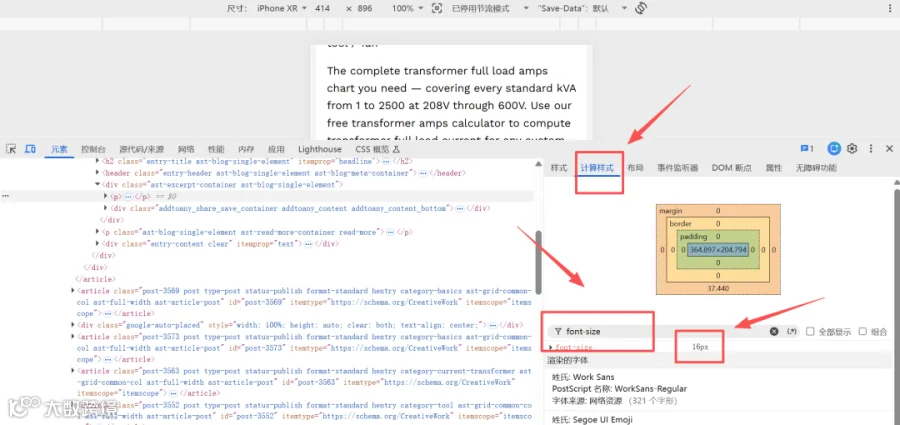900x425 pixels.
Task: Switch to the Application (应用) tab
Action: point(276,149)
